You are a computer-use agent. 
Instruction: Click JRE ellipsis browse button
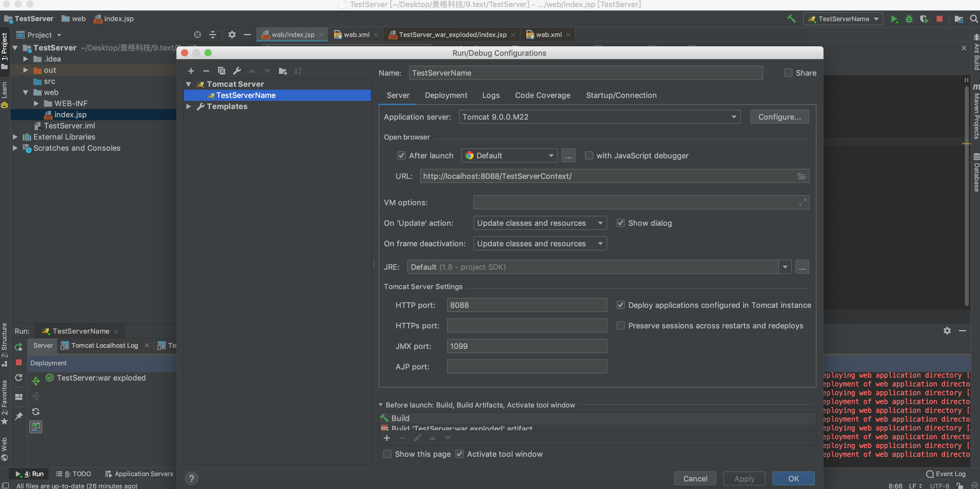click(x=802, y=267)
